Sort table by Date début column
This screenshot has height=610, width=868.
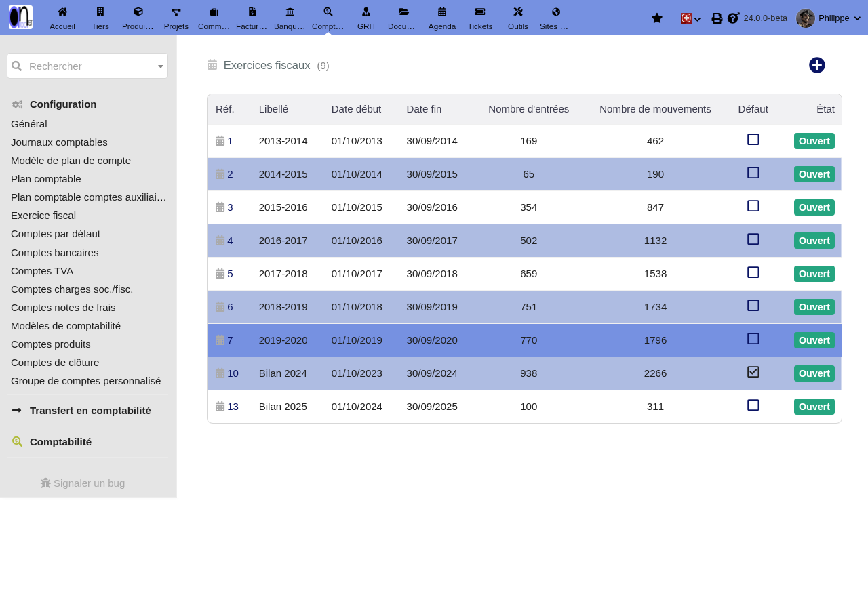click(356, 109)
